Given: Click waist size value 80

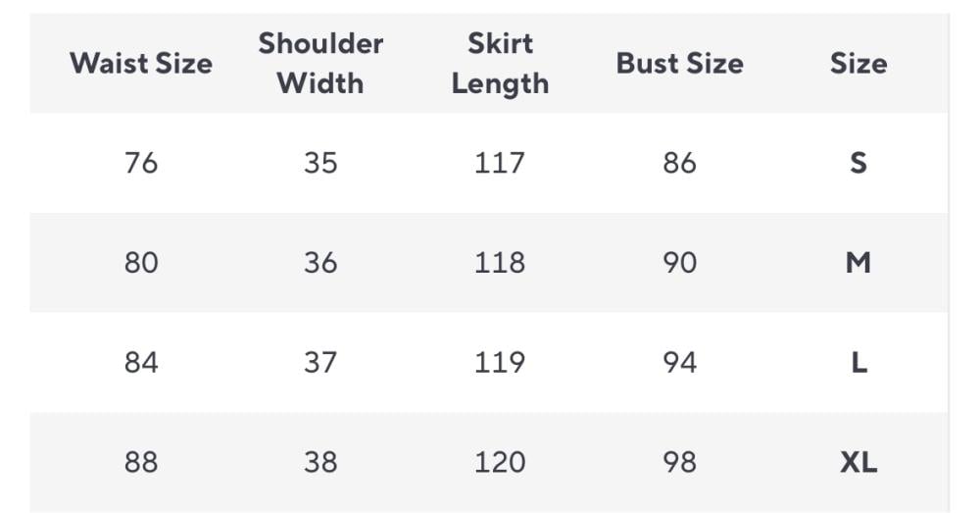Looking at the screenshot, I should [x=141, y=263].
